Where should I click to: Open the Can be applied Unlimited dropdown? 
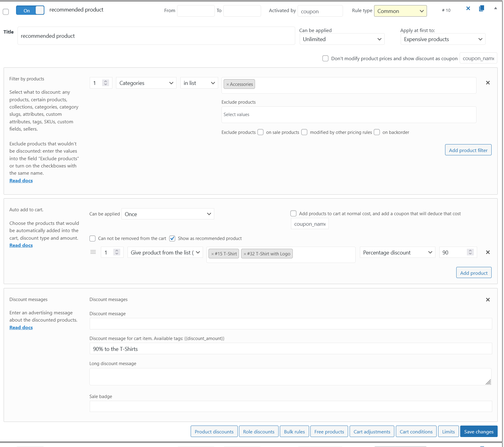[x=342, y=39]
